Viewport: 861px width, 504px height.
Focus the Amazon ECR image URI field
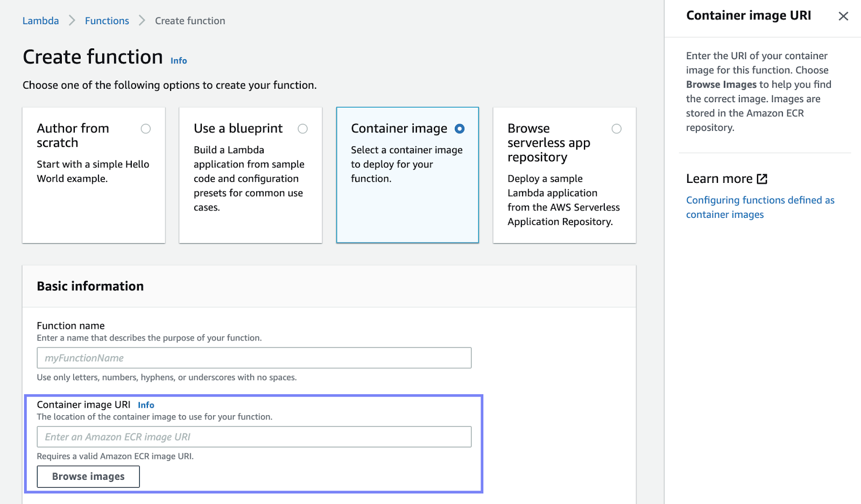[x=254, y=437]
